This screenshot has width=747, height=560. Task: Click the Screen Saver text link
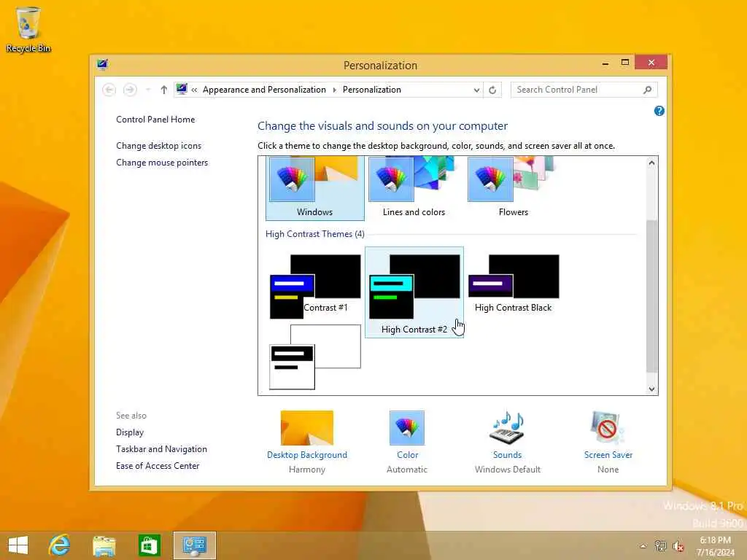pyautogui.click(x=608, y=455)
